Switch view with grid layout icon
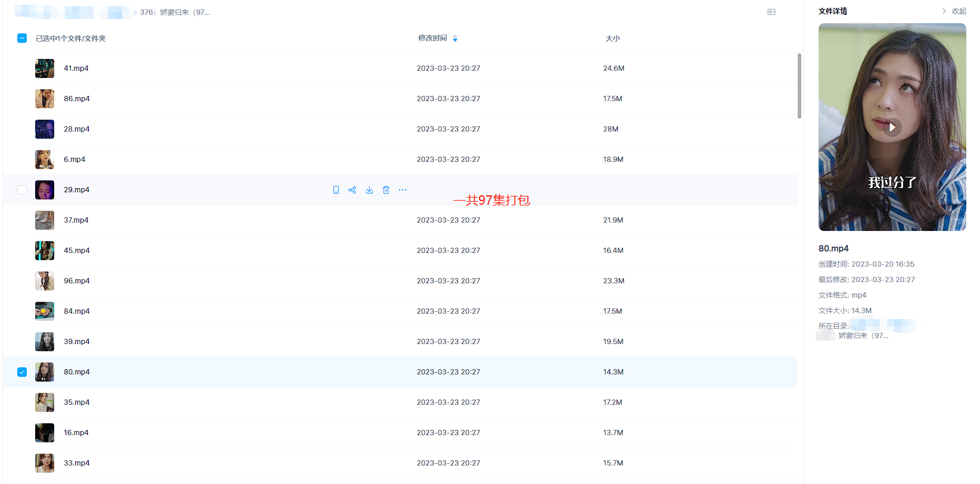Viewport: 980px width, 484px height. point(771,12)
